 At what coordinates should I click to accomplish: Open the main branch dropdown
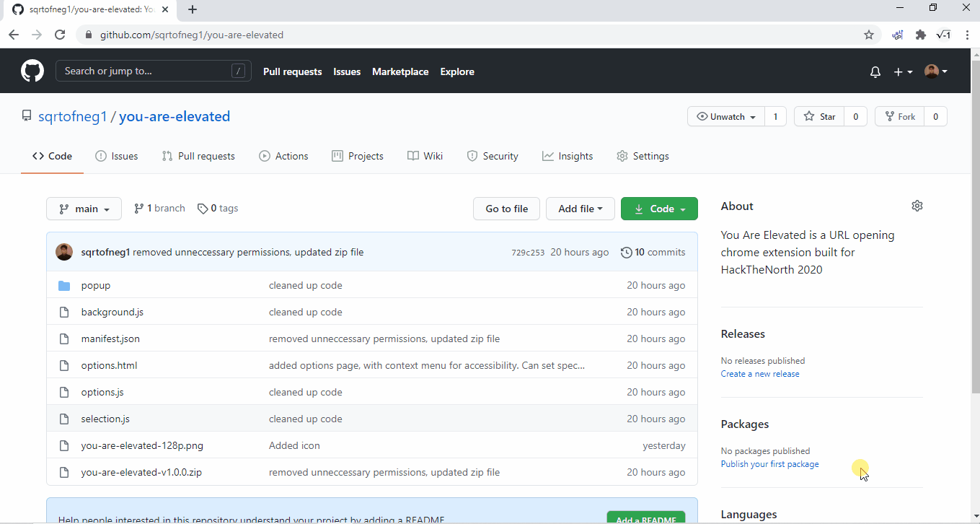click(x=84, y=209)
